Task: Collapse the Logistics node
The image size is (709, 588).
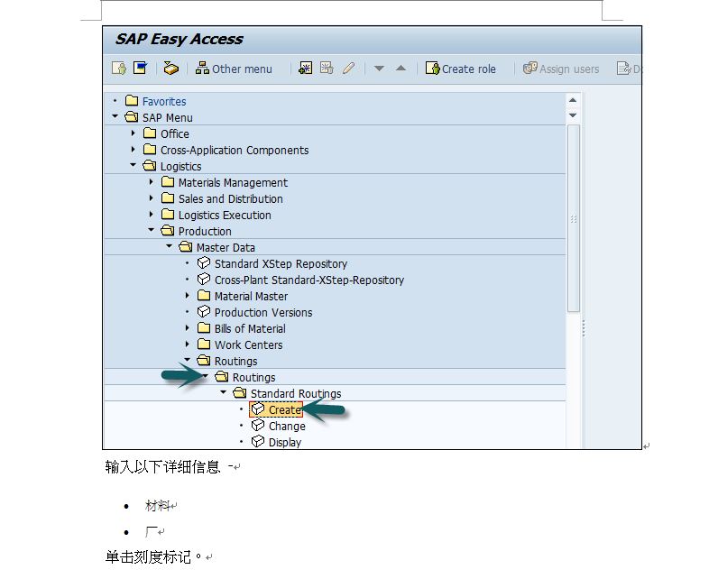Action: (x=133, y=165)
